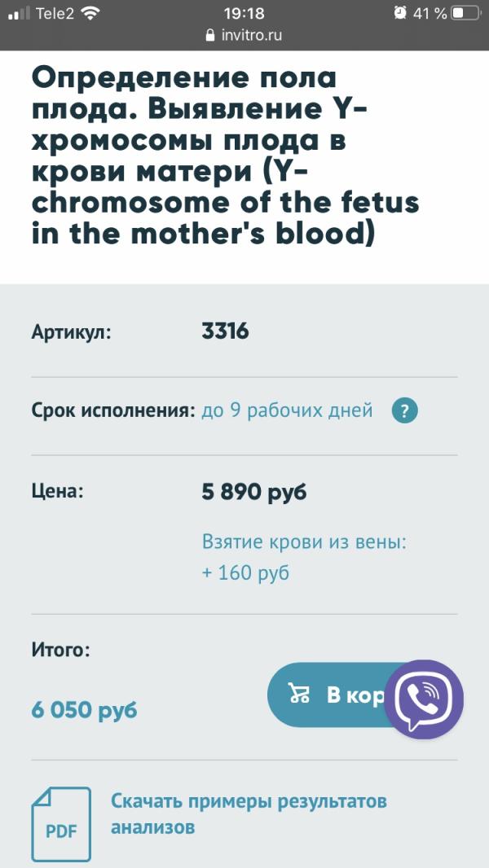Image resolution: width=489 pixels, height=868 pixels.
Task: Tap the price 5 890 руб
Action: [x=254, y=492]
